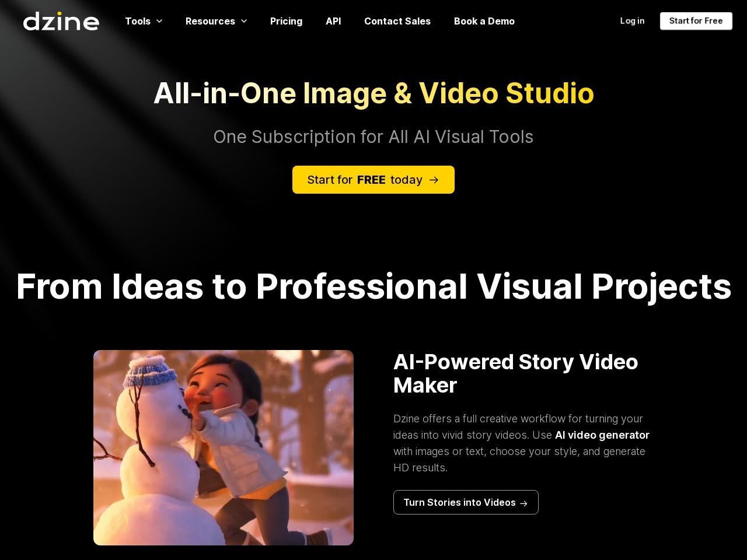The height and width of the screenshot is (560, 747).
Task: Expand the Resources dropdown chevron
Action: [x=244, y=21]
